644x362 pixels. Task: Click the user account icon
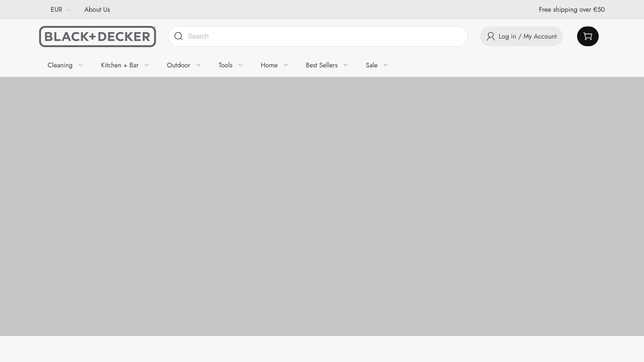coord(491,36)
